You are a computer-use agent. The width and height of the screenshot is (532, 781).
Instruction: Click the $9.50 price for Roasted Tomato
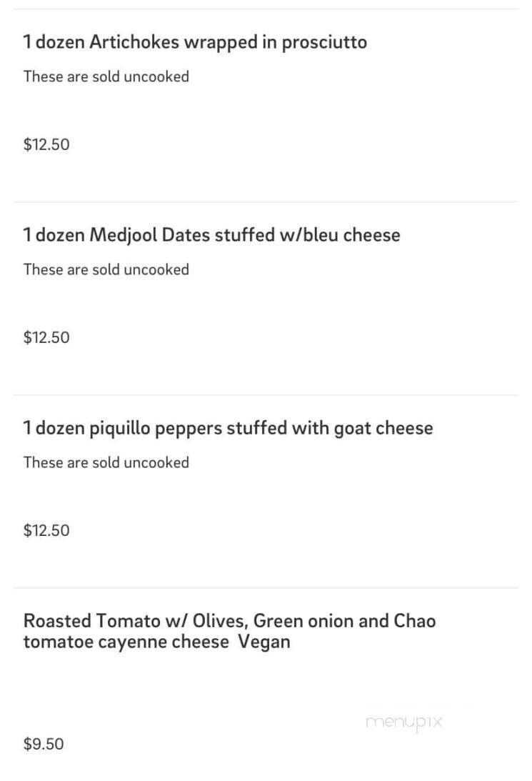[x=44, y=744]
